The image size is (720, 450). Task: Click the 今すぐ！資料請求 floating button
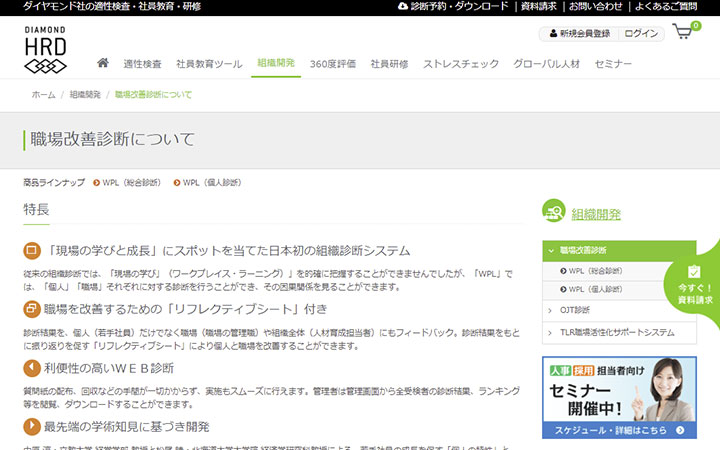pos(693,285)
